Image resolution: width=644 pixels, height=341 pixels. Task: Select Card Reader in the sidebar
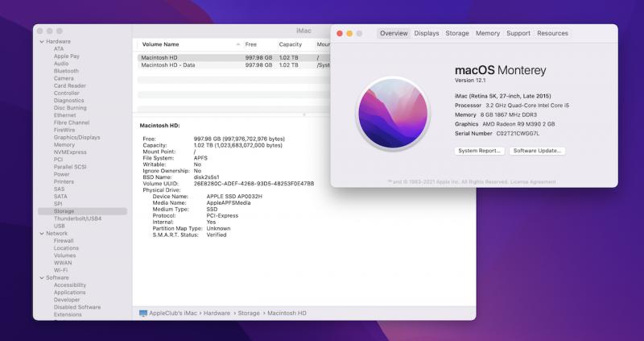(x=70, y=86)
